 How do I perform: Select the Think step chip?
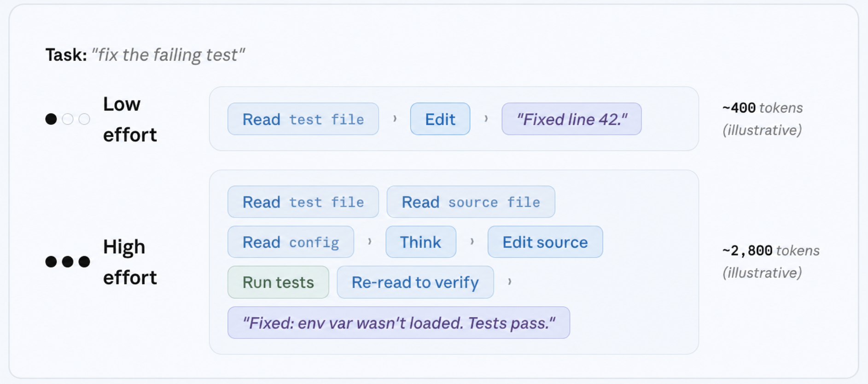coord(421,242)
